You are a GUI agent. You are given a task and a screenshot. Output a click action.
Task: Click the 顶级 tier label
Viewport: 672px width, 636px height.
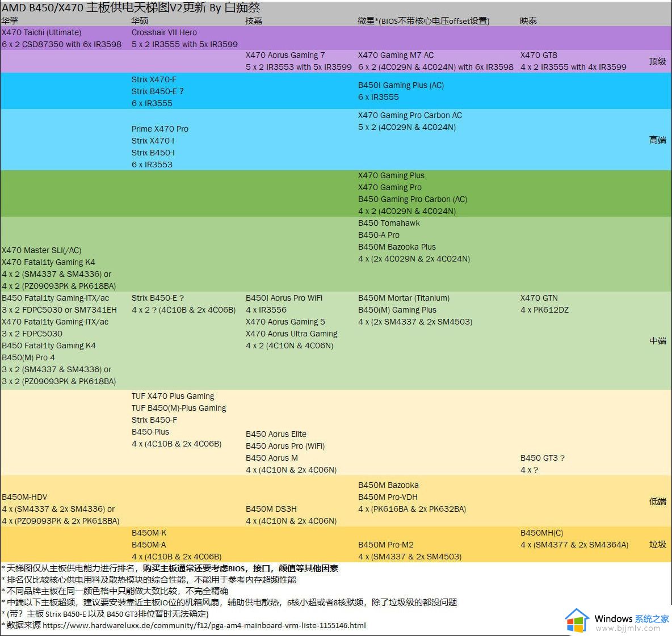657,61
